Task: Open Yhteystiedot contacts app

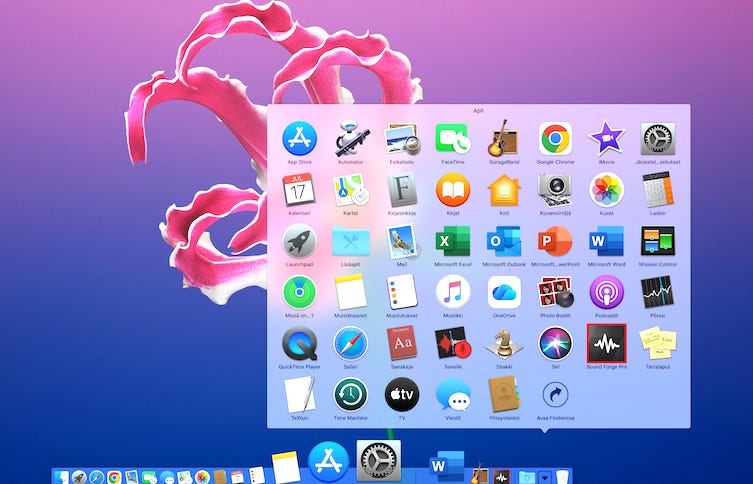Action: [504, 395]
